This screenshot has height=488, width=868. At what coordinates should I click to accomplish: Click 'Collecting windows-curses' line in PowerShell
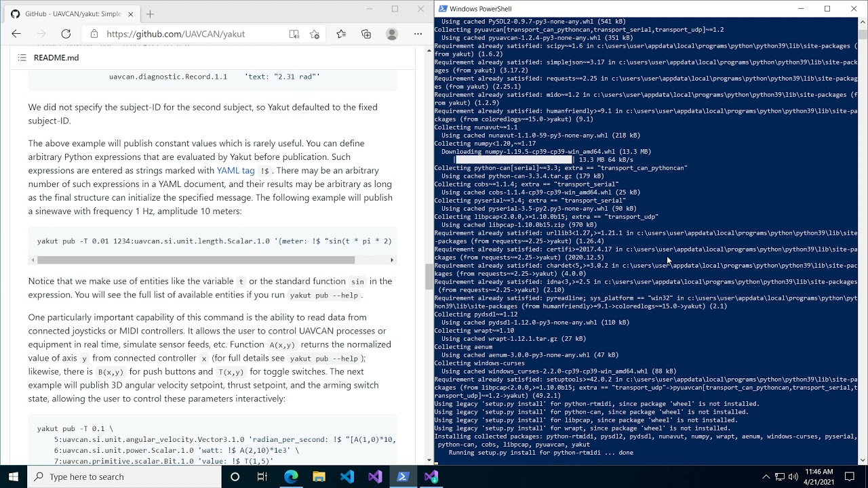479,363
